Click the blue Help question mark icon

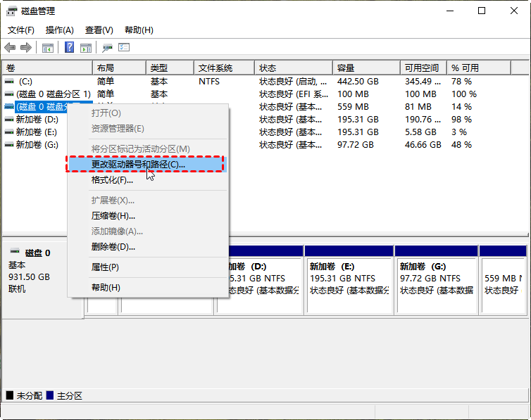click(70, 48)
